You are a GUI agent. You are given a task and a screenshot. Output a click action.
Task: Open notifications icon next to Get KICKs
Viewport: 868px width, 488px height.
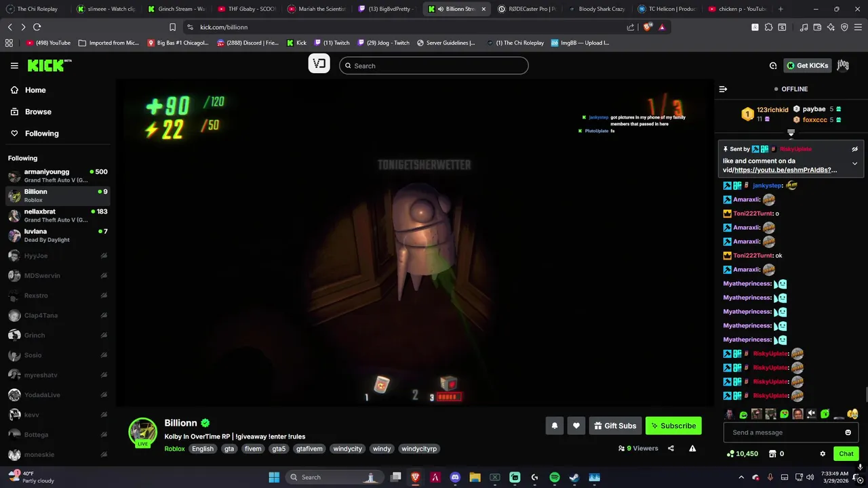[773, 66]
